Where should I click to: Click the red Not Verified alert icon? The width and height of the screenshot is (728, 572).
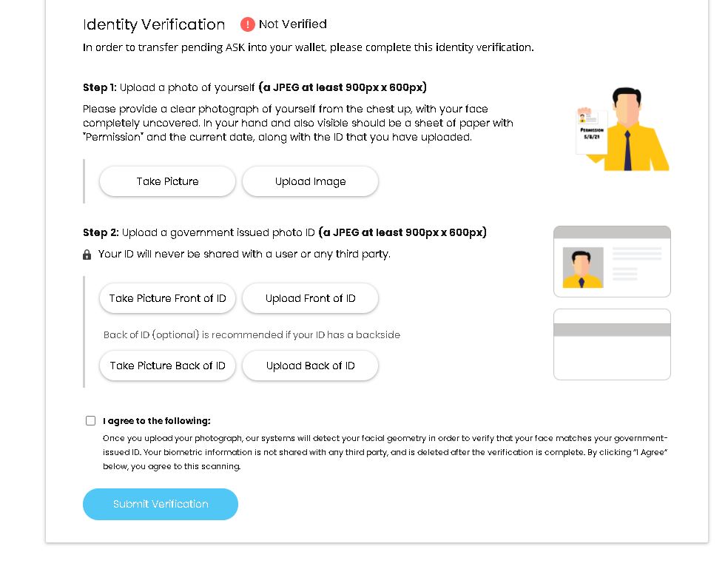247,24
